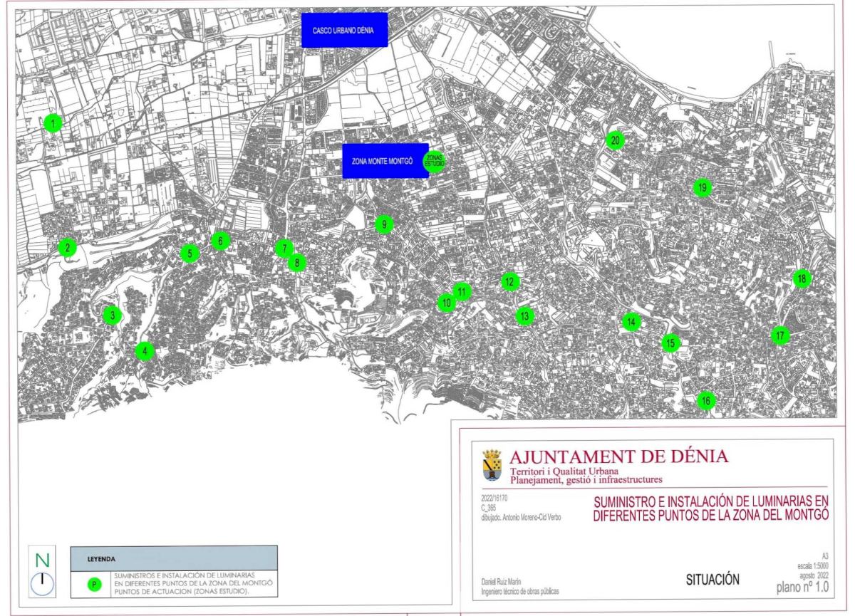Image resolution: width=855 pixels, height=616 pixels.
Task: Select map marker number 13
Action: pos(525,316)
